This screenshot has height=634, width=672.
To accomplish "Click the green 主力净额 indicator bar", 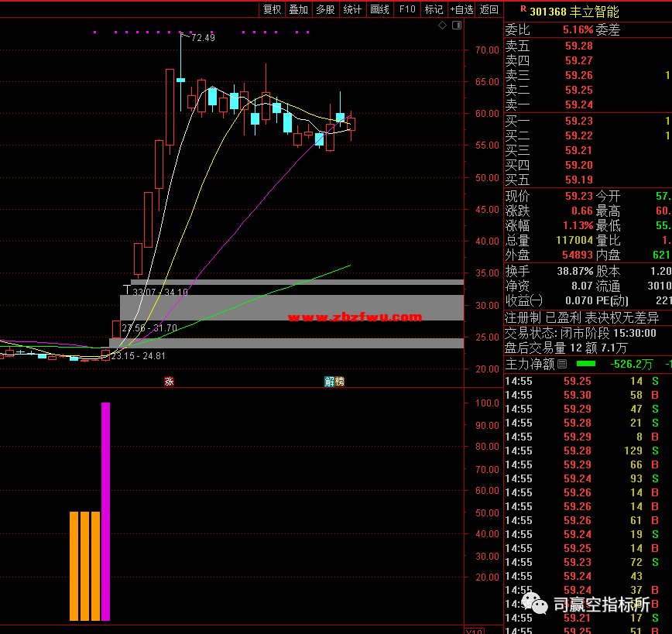I will pos(586,364).
